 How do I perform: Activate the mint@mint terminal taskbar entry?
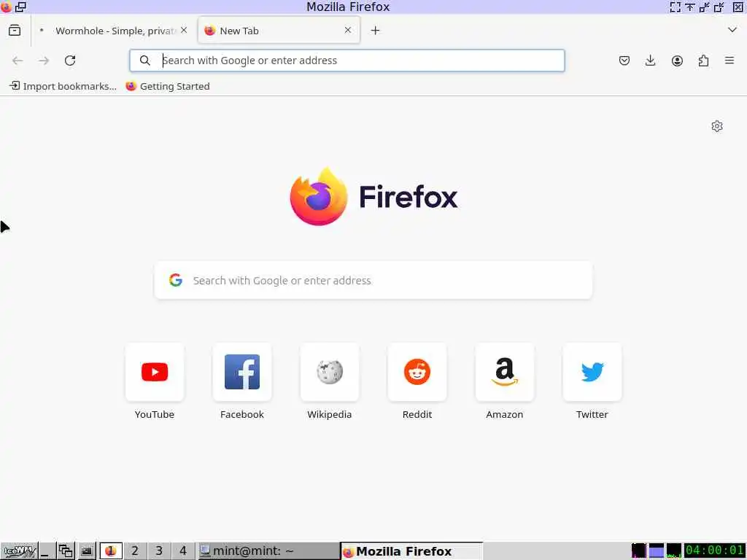tap(268, 551)
